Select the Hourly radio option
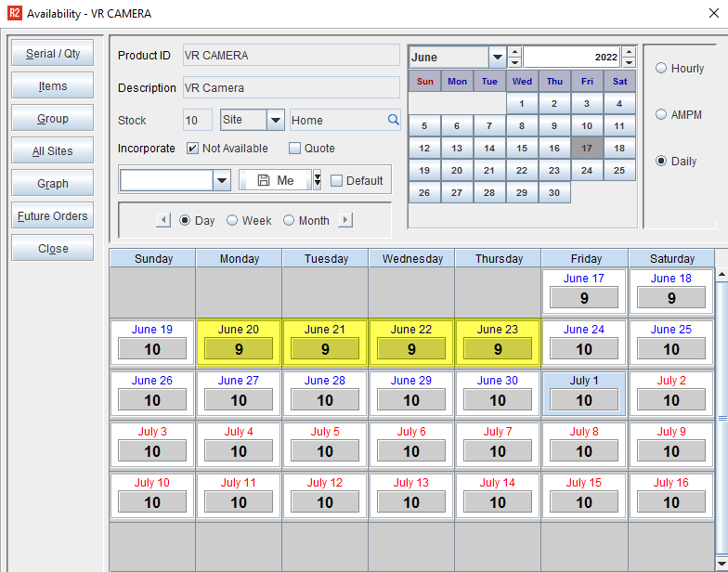The image size is (728, 572). coord(661,68)
